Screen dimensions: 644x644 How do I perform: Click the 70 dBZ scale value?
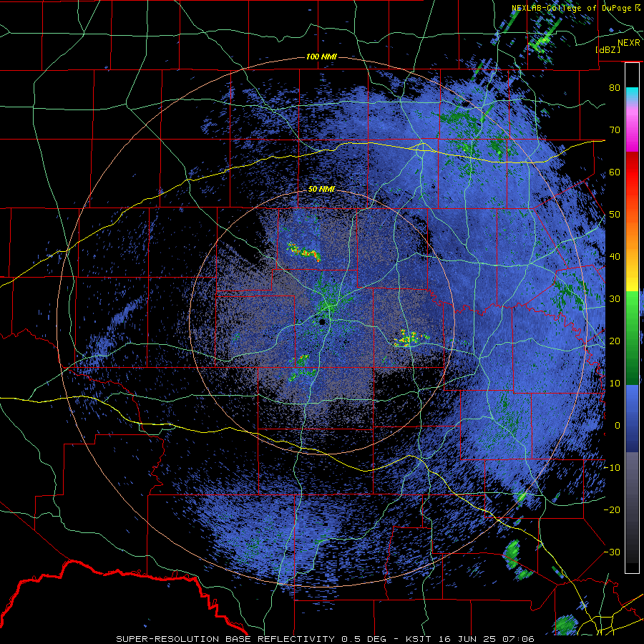(x=615, y=130)
